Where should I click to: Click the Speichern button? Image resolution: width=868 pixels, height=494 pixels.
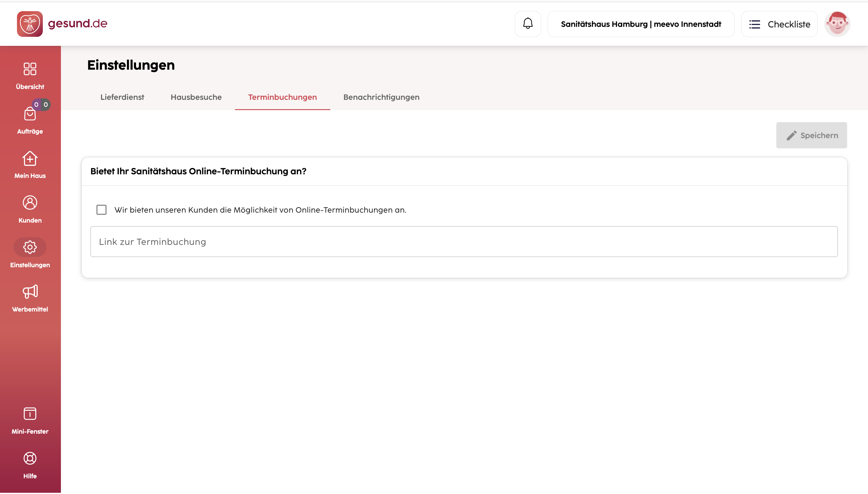(811, 135)
